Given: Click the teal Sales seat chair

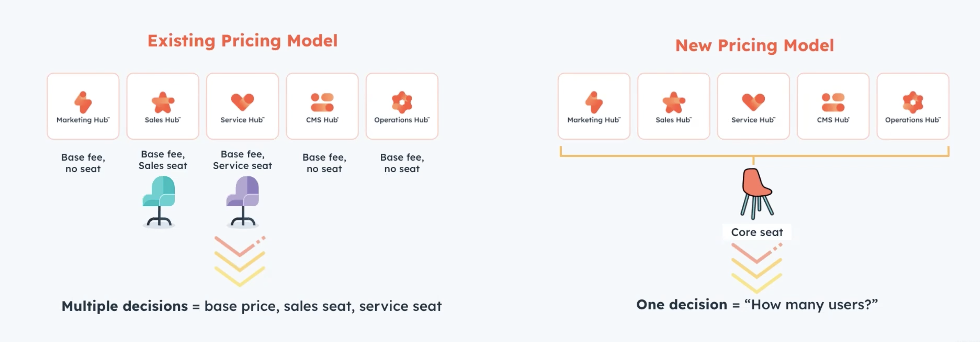Looking at the screenshot, I should 159,201.
